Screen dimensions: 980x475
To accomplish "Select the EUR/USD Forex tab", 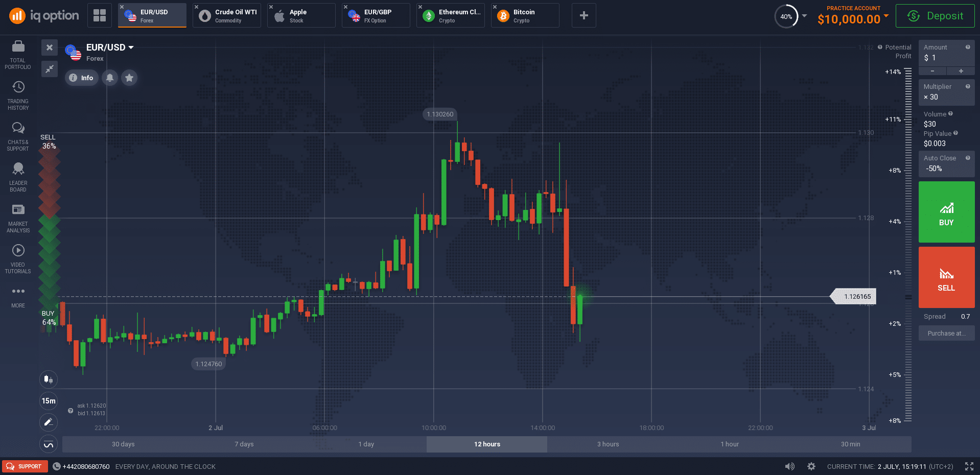I will click(152, 15).
